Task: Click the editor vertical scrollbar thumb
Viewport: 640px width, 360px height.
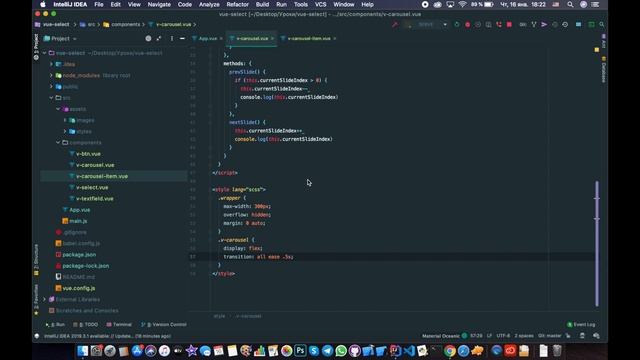Action: [597, 243]
